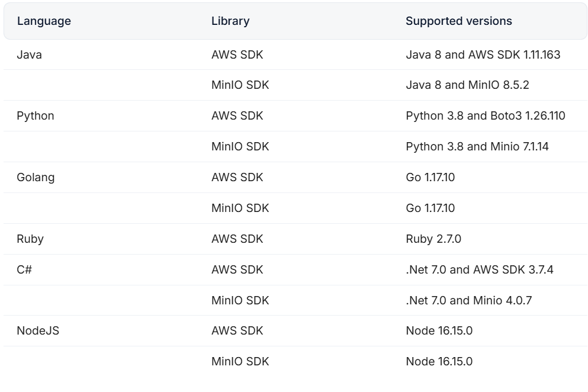Click ".Net 7.0 and AWS SDK 3.7.4" cell
The image size is (588, 392).
click(x=479, y=270)
